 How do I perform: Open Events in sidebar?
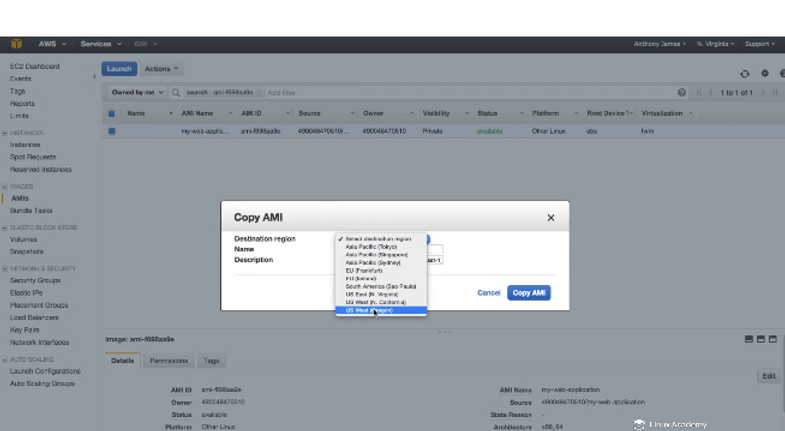tap(21, 79)
